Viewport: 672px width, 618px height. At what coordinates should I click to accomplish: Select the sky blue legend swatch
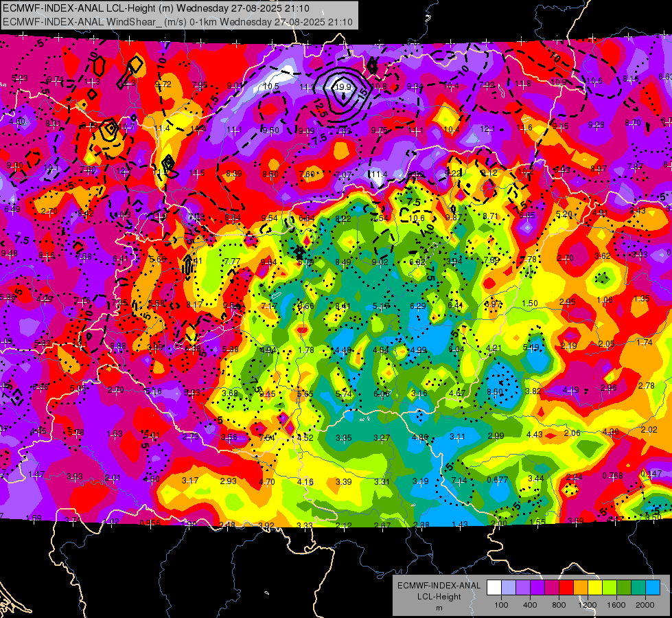(x=653, y=588)
